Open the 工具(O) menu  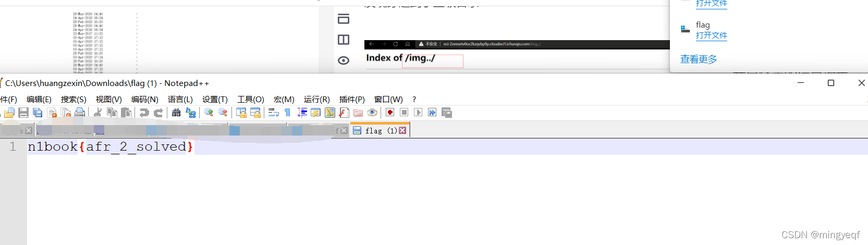251,99
